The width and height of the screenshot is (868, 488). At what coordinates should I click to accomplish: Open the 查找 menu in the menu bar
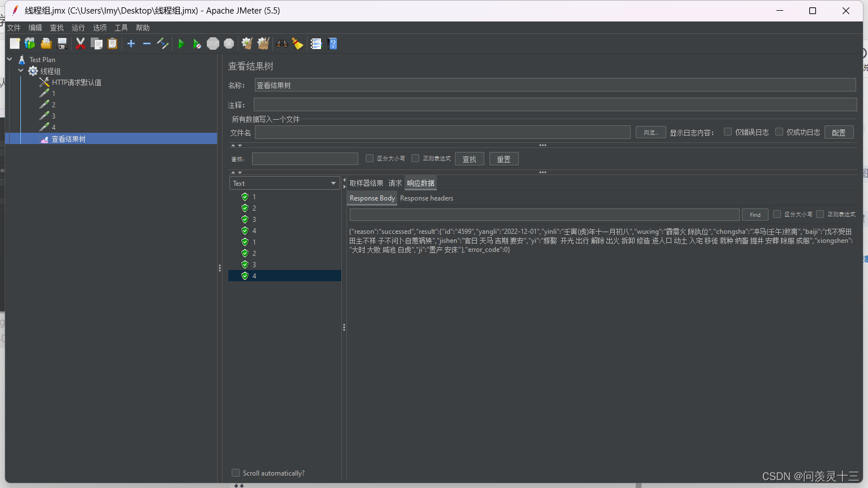[x=57, y=28]
